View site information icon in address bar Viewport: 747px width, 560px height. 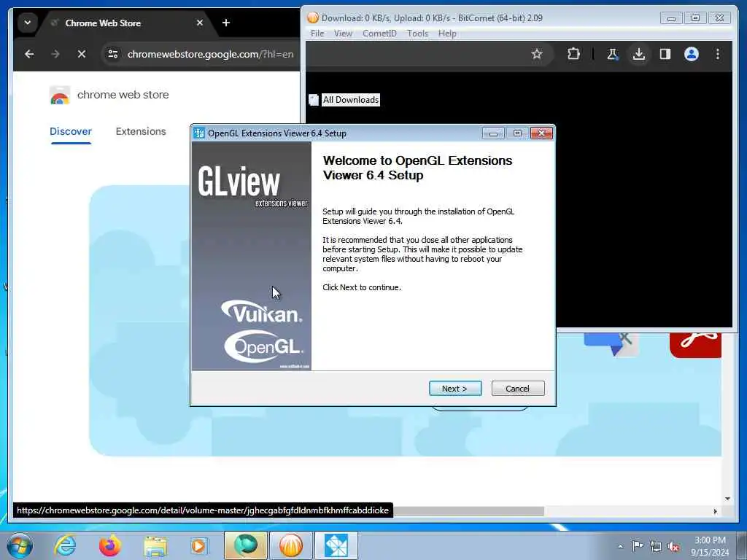(113, 54)
